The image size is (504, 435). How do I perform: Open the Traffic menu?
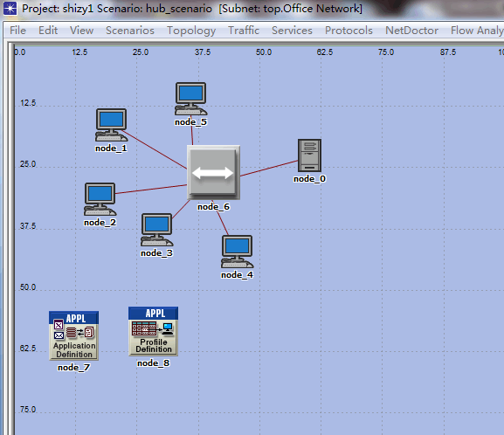tap(244, 31)
